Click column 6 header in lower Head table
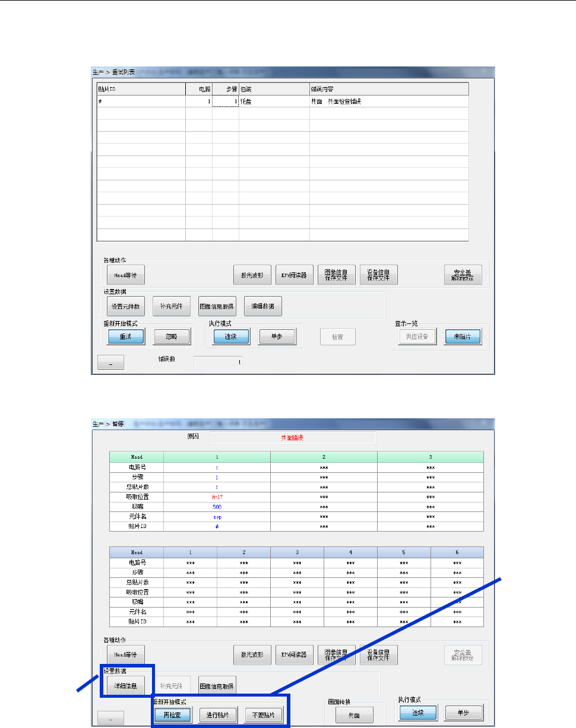 point(457,552)
